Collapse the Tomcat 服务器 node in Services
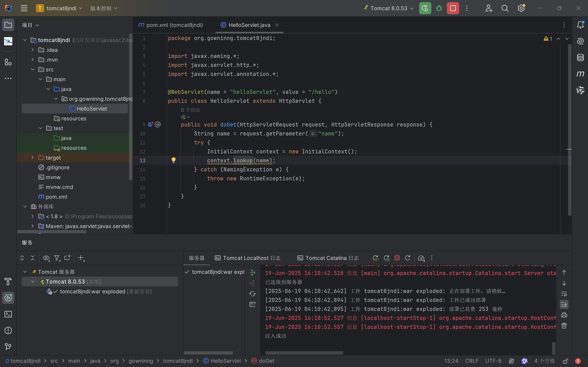Viewport: 588px width, 367px height. [x=25, y=272]
